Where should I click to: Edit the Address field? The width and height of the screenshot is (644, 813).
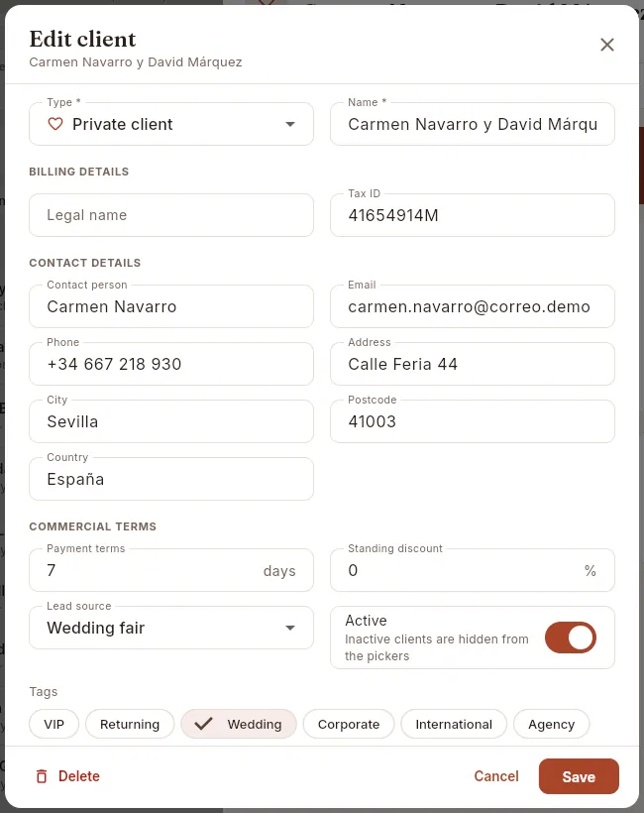(x=473, y=364)
